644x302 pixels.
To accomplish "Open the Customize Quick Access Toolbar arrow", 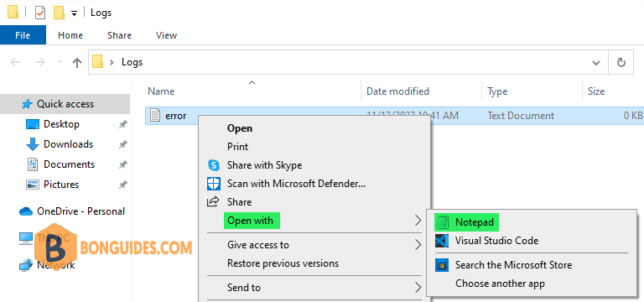I will [74, 13].
